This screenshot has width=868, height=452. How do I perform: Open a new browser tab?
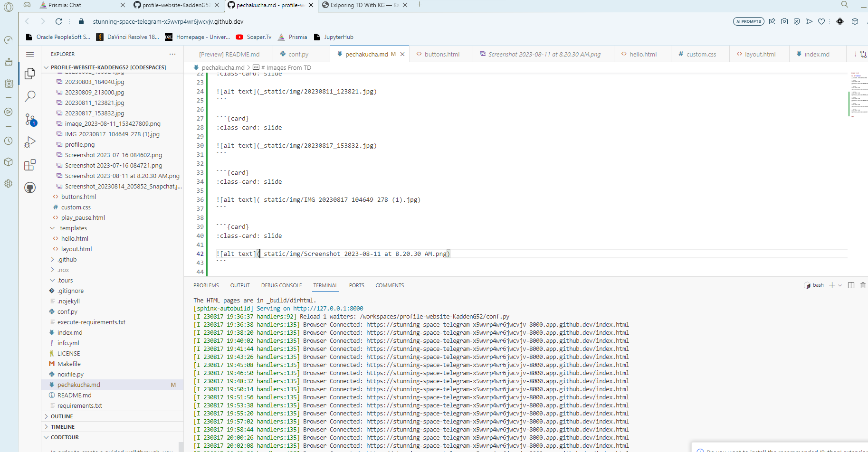(x=419, y=5)
